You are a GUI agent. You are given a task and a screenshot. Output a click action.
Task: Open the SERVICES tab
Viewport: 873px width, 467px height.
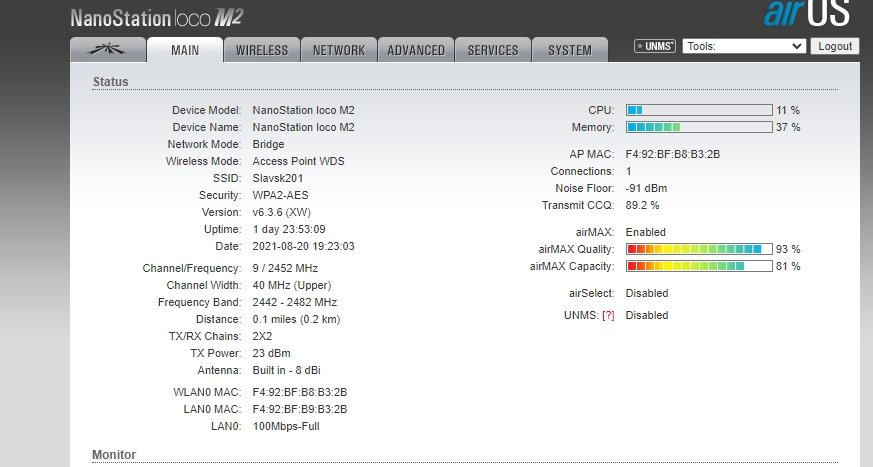click(493, 50)
